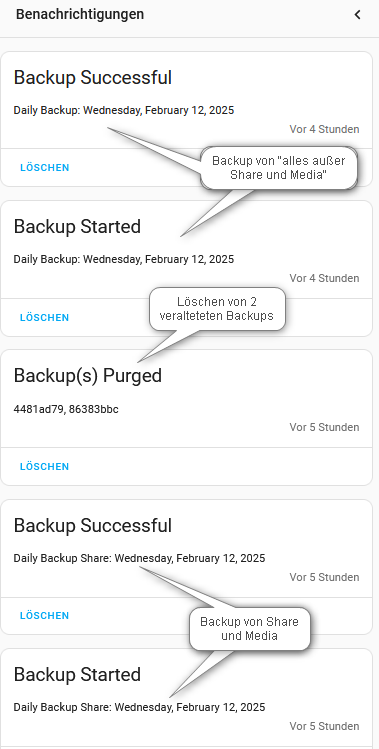Click the callout "Backup von Share und Media"

coord(249,629)
